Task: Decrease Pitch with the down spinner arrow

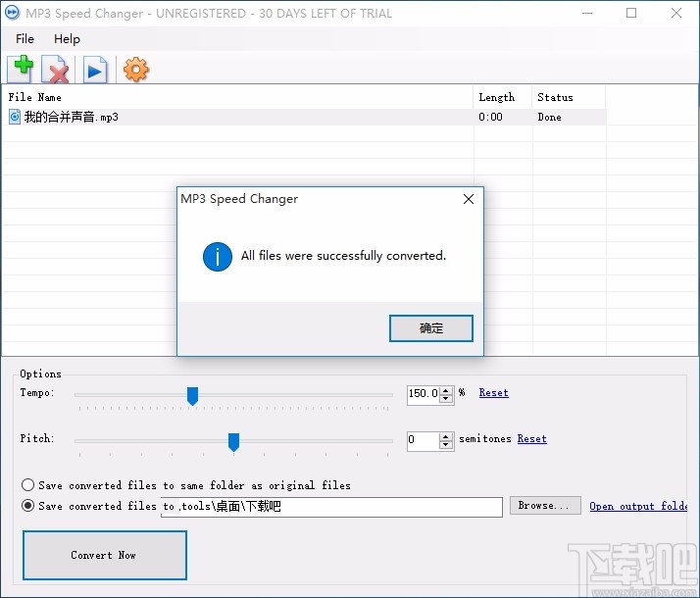Action: coord(446,444)
